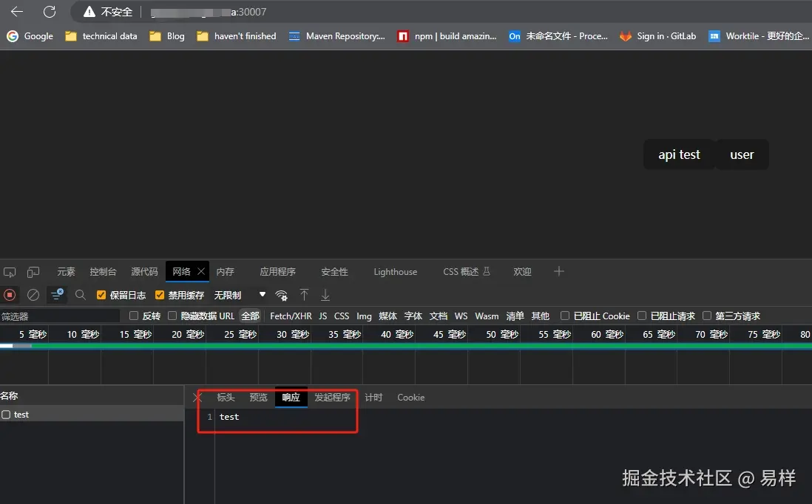The image size is (812, 504).
Task: Filter requests by 文档 (Doc)
Action: (x=438, y=316)
